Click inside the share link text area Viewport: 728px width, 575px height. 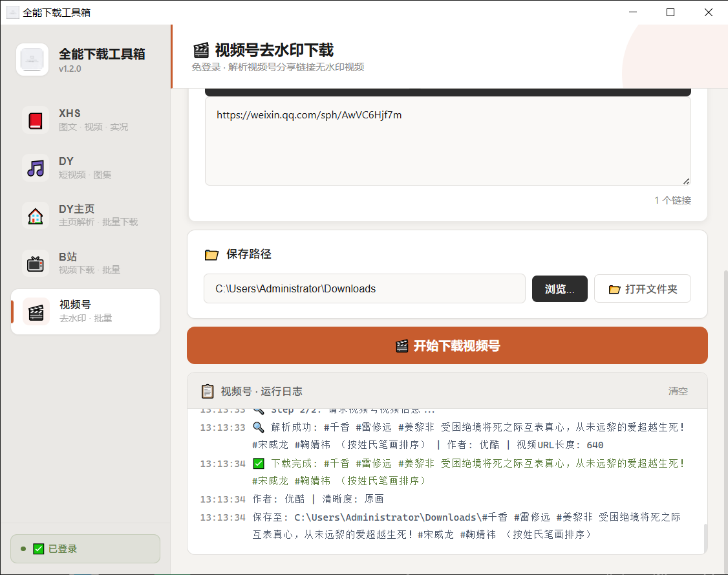[x=447, y=141]
